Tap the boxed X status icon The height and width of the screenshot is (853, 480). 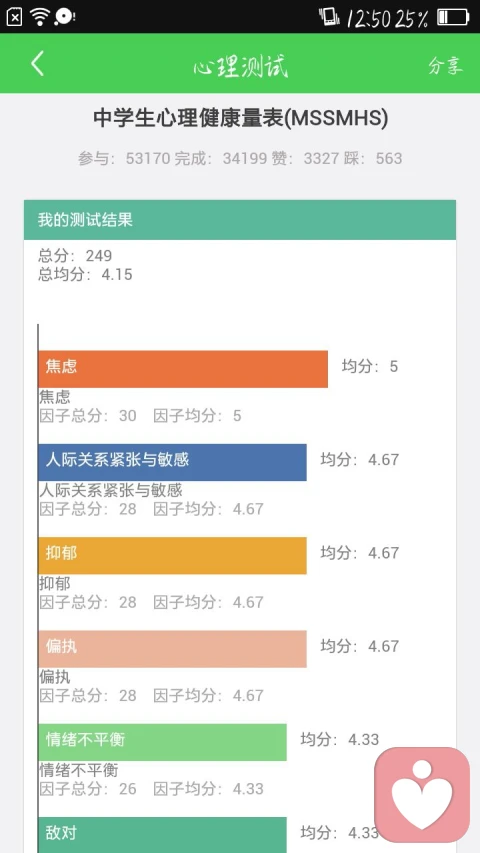[14, 17]
